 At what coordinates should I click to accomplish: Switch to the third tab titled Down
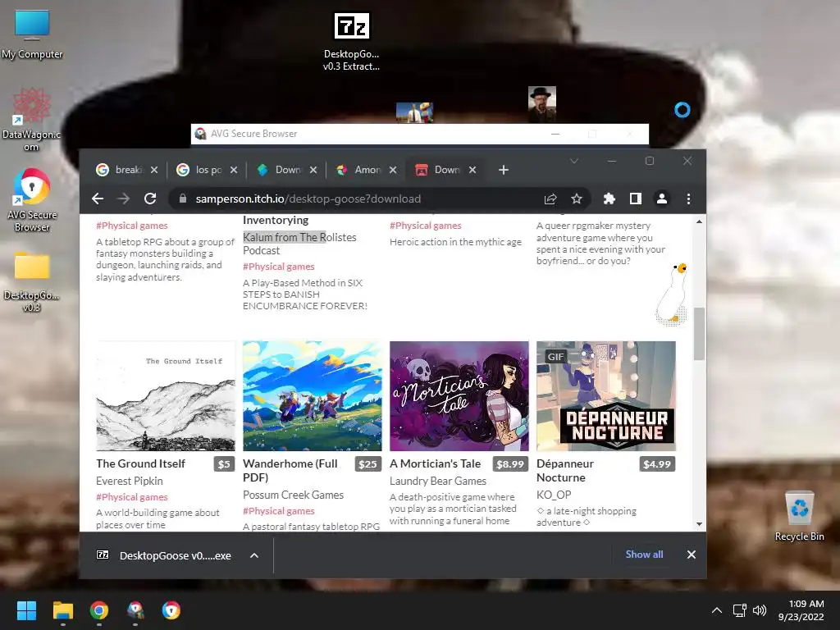tap(286, 170)
